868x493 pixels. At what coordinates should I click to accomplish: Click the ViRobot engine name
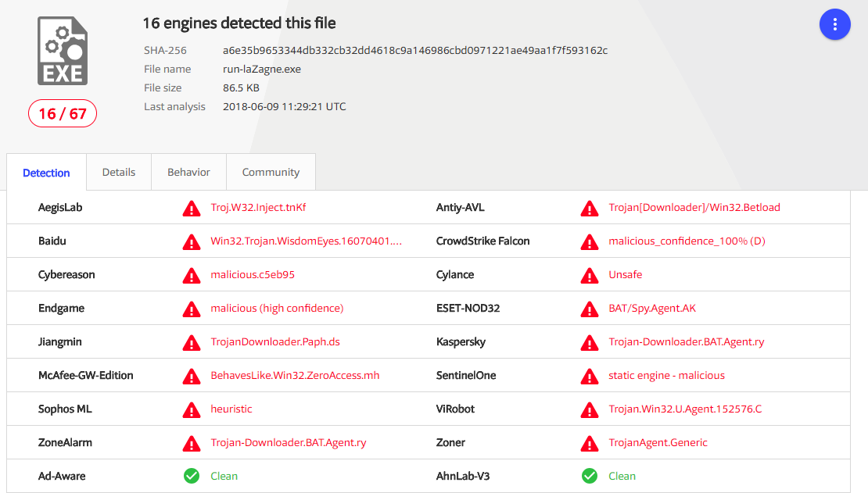click(x=456, y=409)
